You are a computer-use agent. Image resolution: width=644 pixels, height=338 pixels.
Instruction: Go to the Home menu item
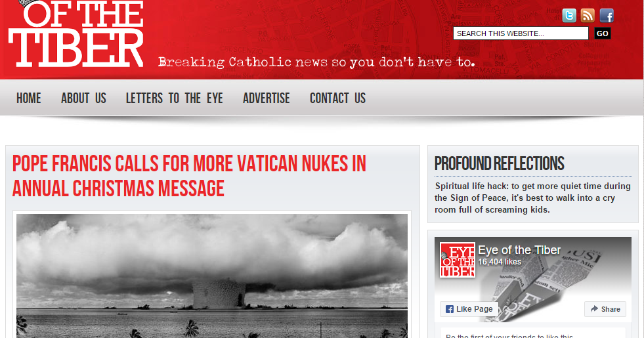tap(29, 98)
